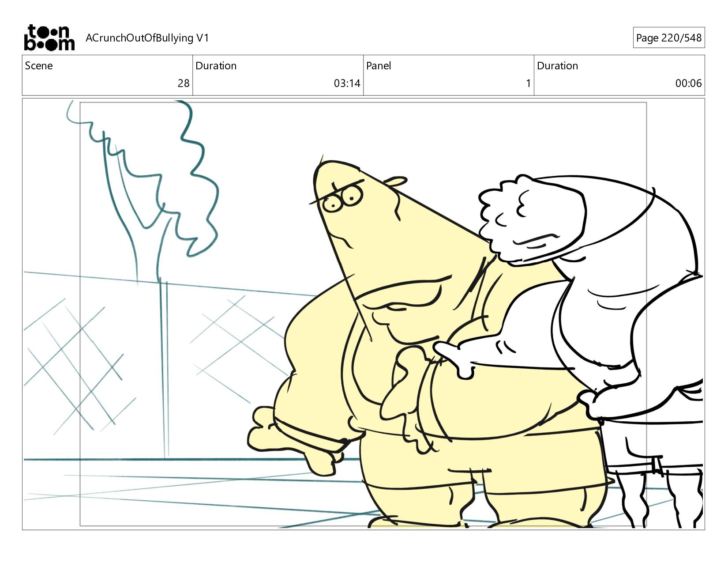Click the panel number 1
This screenshot has height=563, width=728.
pos(528,83)
